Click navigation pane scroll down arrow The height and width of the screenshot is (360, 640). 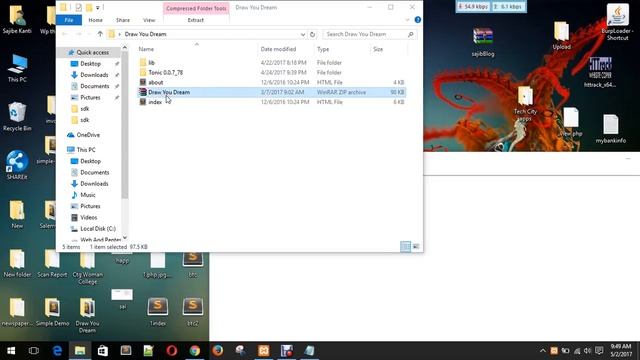[125, 238]
